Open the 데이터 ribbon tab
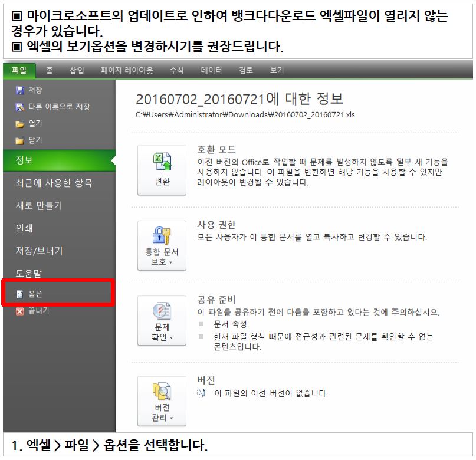Image resolution: width=476 pixels, height=460 pixels. 211,70
